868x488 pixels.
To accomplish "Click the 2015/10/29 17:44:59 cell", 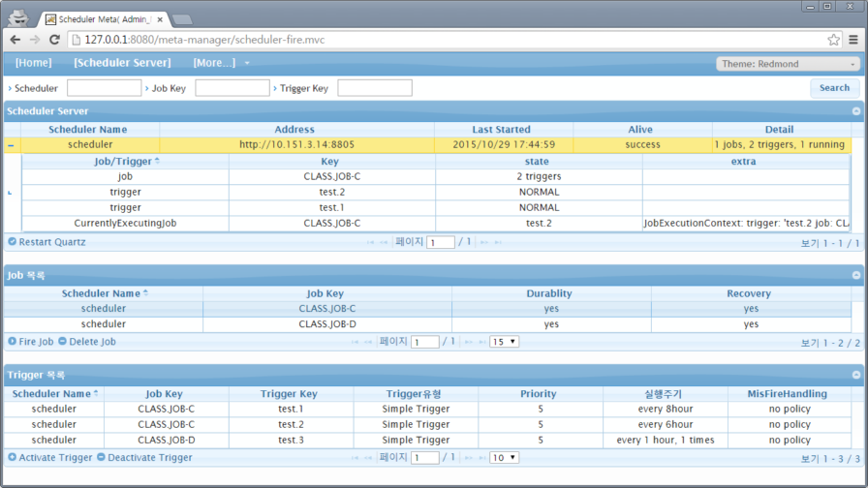I will tap(504, 144).
